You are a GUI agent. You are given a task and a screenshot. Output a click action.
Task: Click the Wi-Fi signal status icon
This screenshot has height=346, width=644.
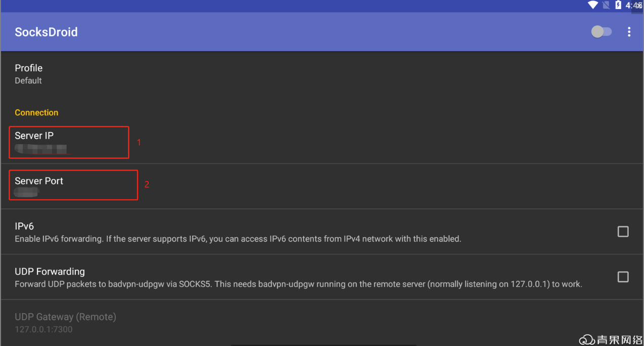point(592,5)
